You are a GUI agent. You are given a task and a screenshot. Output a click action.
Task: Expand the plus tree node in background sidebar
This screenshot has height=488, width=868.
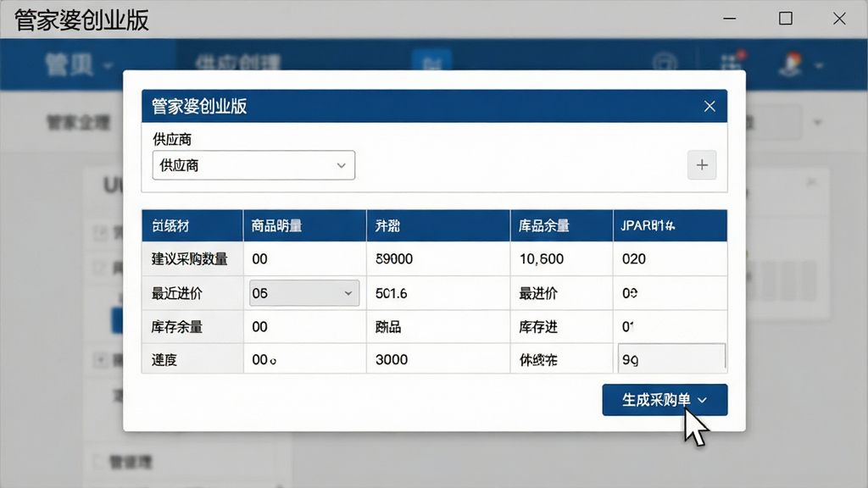(x=100, y=361)
